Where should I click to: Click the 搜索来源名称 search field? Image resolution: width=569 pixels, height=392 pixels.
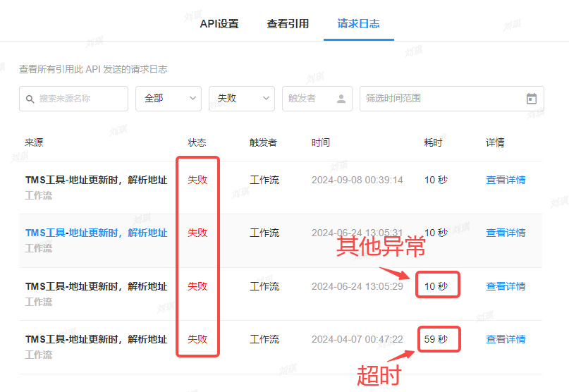point(73,99)
